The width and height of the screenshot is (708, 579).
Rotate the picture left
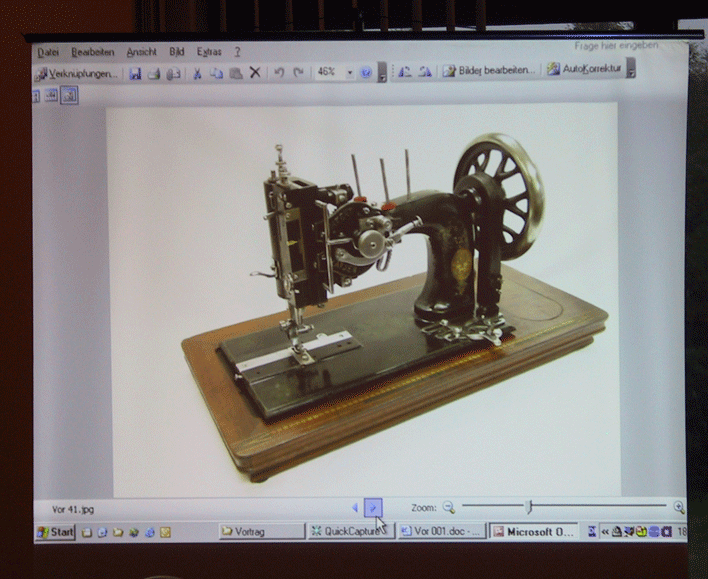tap(405, 71)
